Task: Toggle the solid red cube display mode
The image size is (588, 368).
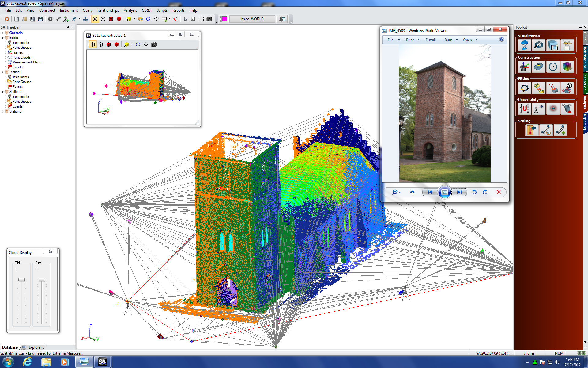Action: point(119,19)
